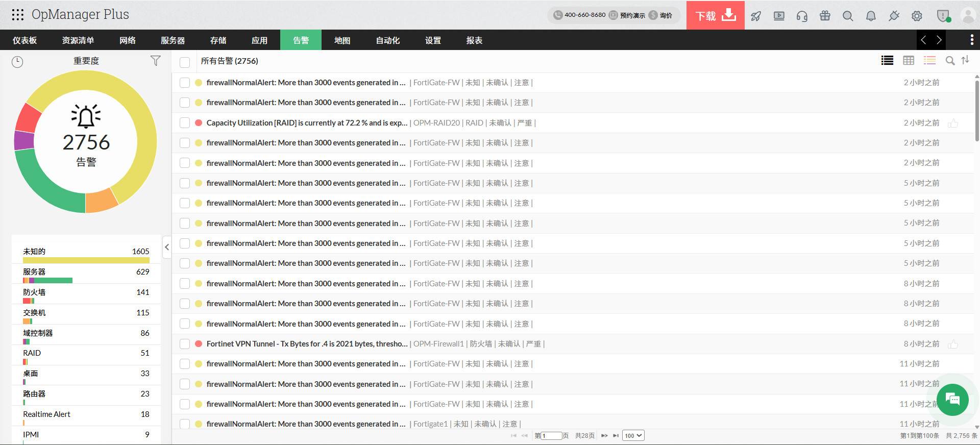The image size is (980, 445).
Task: Open the notifications bell
Action: [871, 16]
